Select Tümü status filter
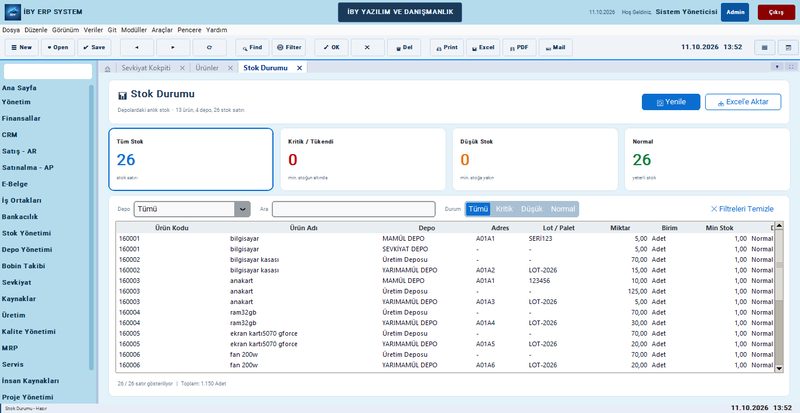 click(x=478, y=209)
